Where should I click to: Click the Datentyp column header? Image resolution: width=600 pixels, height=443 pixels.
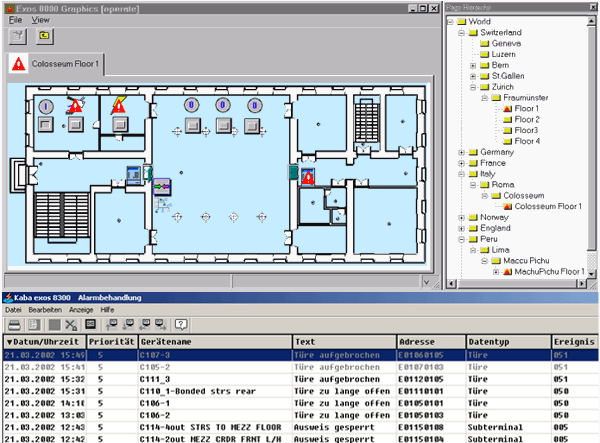tap(509, 342)
